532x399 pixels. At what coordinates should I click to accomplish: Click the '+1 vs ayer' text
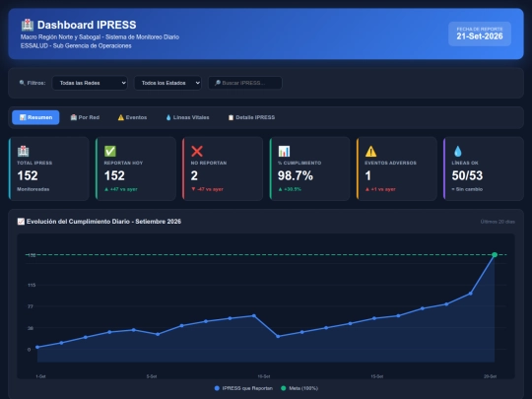click(x=380, y=189)
